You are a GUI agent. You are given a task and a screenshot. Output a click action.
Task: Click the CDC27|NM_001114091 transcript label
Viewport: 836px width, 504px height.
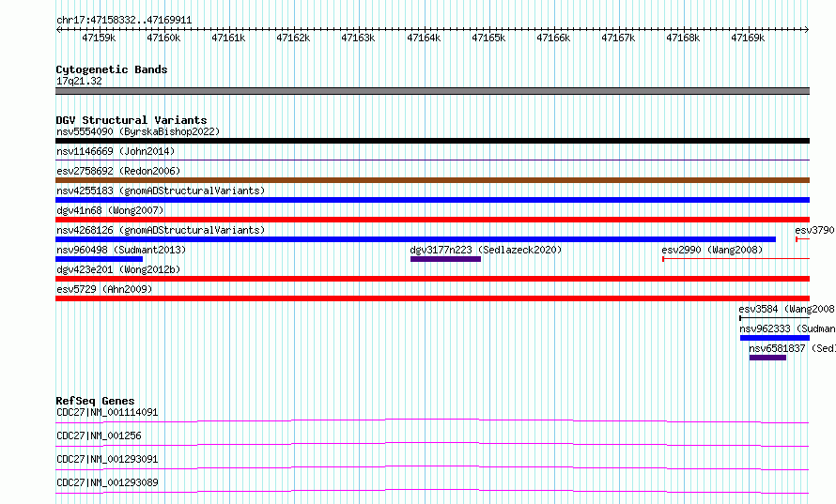107,412
